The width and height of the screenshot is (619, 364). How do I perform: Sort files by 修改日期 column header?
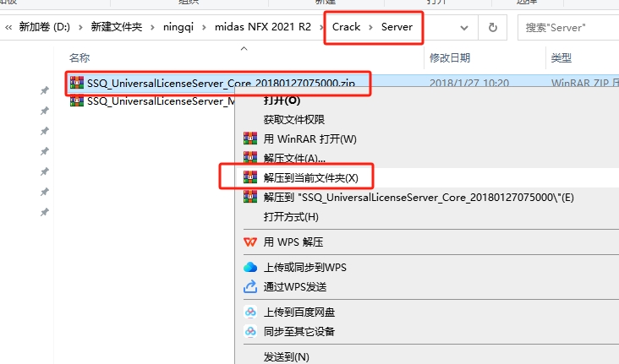(x=450, y=58)
